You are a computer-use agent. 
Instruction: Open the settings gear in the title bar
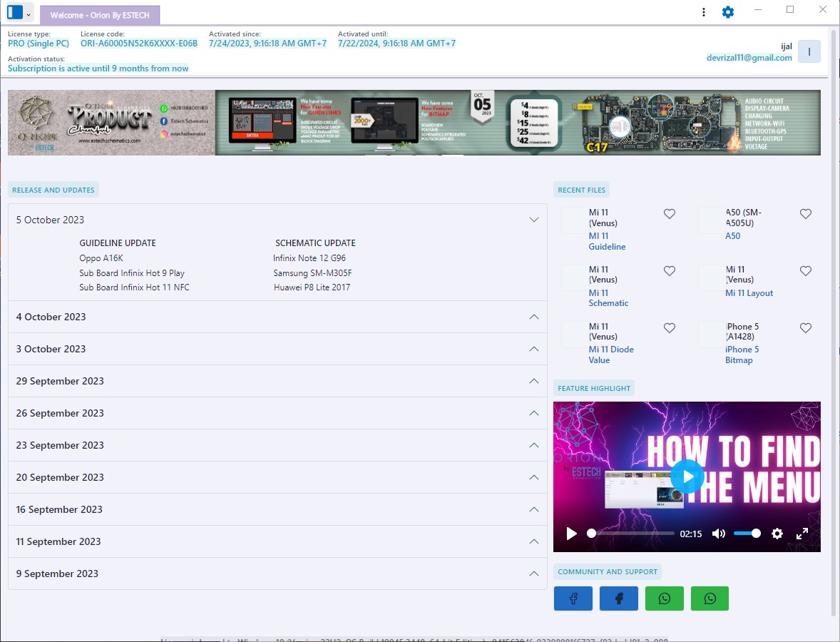pyautogui.click(x=727, y=12)
